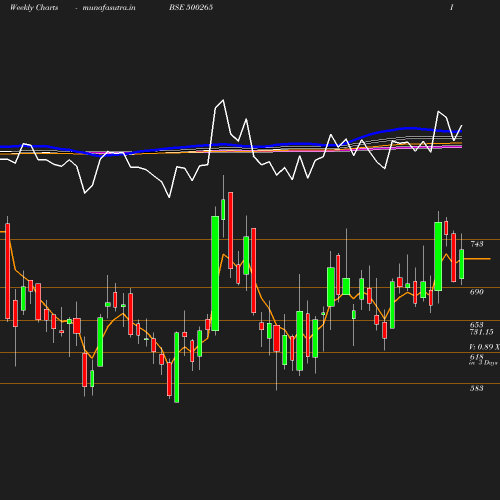Click the '743' price level label
This screenshot has height=500, width=500.
tap(477, 244)
